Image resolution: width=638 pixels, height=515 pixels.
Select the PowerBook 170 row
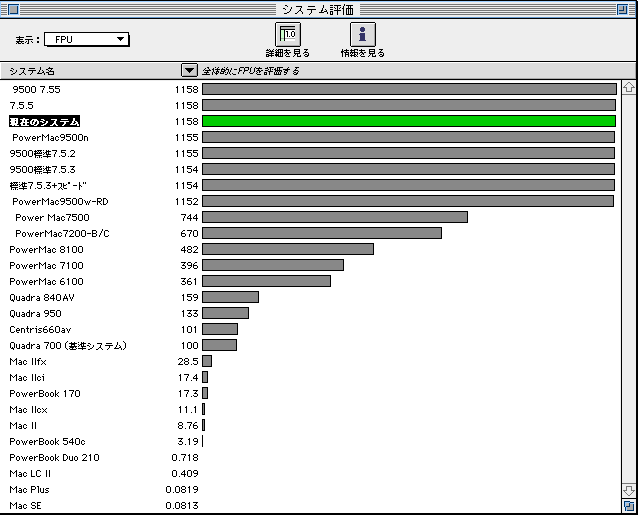(309, 393)
